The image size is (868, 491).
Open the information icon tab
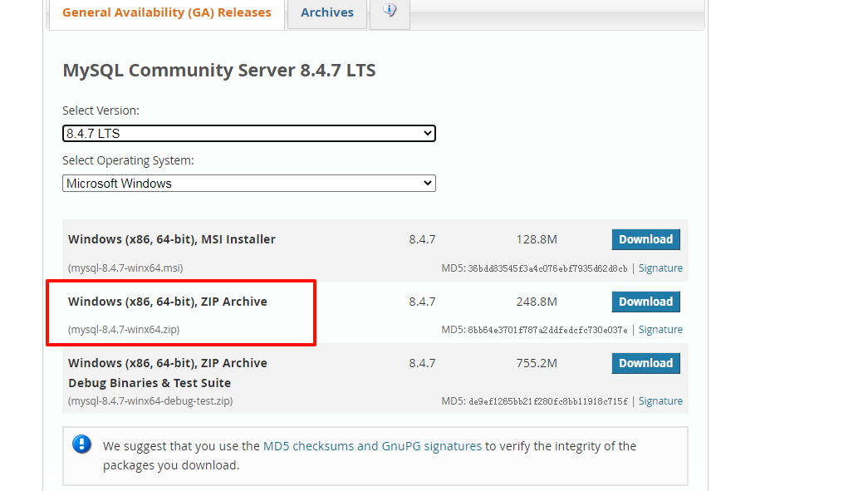[390, 12]
